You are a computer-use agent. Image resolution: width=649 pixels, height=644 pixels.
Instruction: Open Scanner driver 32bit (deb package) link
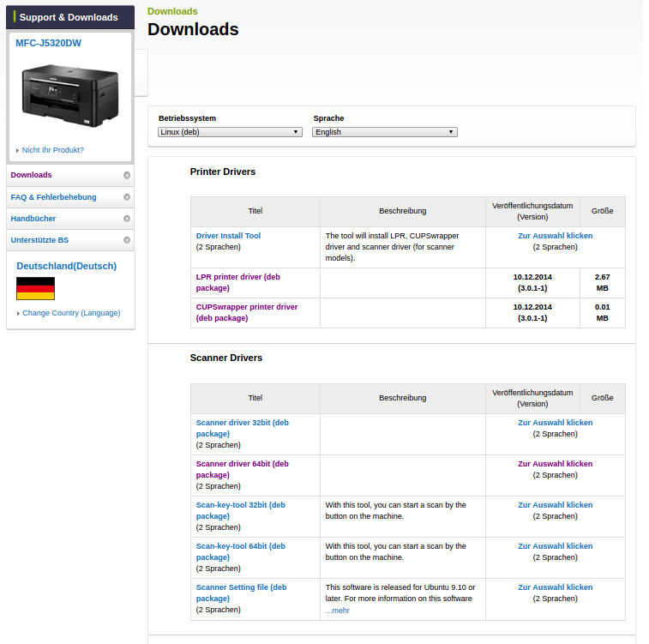coord(243,428)
